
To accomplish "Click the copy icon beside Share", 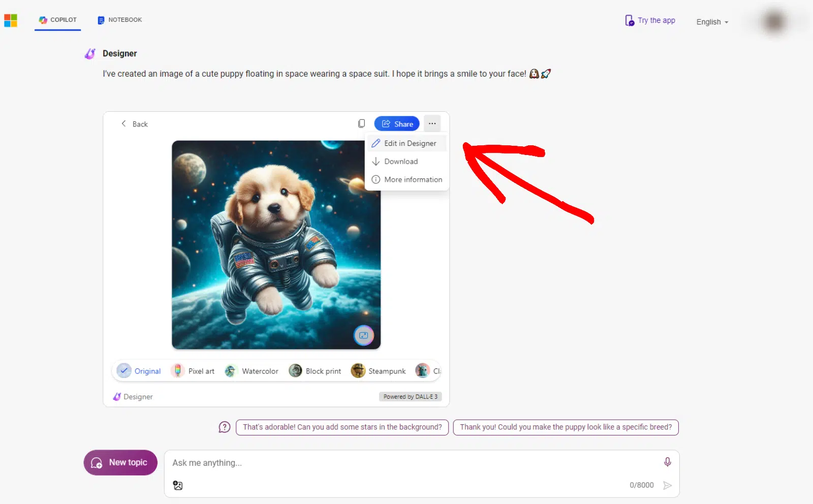I will click(x=361, y=123).
